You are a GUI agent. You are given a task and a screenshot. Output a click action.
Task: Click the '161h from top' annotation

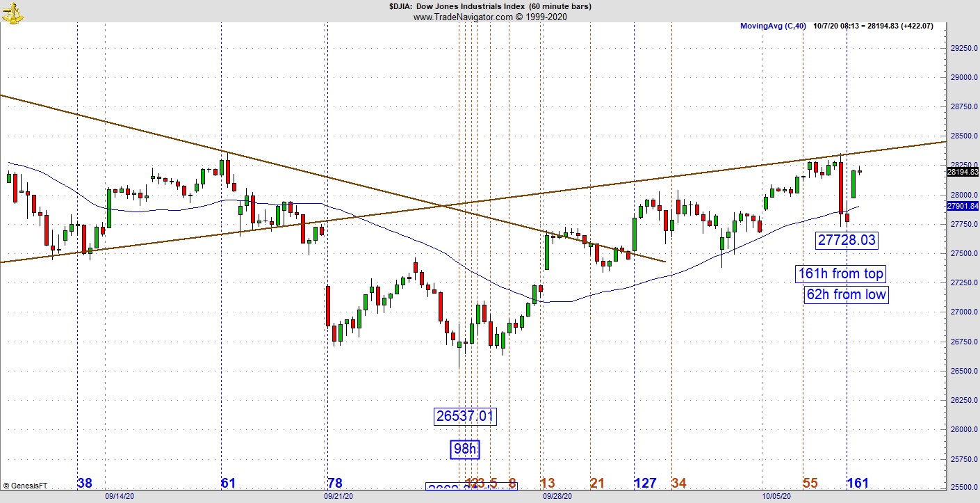tap(840, 274)
